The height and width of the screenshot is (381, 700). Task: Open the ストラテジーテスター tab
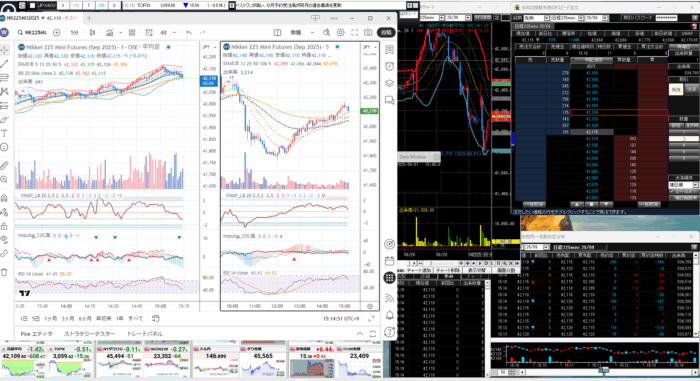89,334
